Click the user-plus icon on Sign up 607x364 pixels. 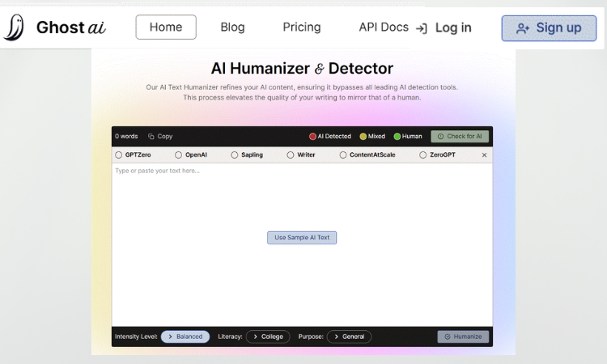click(523, 28)
